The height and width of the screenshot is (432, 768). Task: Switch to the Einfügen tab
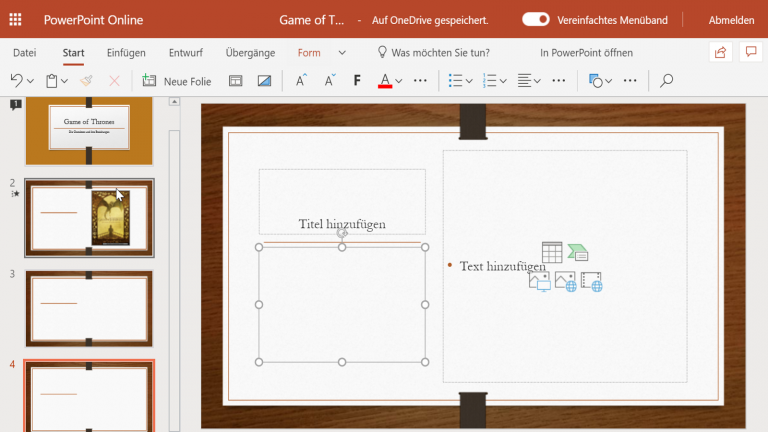coord(126,53)
